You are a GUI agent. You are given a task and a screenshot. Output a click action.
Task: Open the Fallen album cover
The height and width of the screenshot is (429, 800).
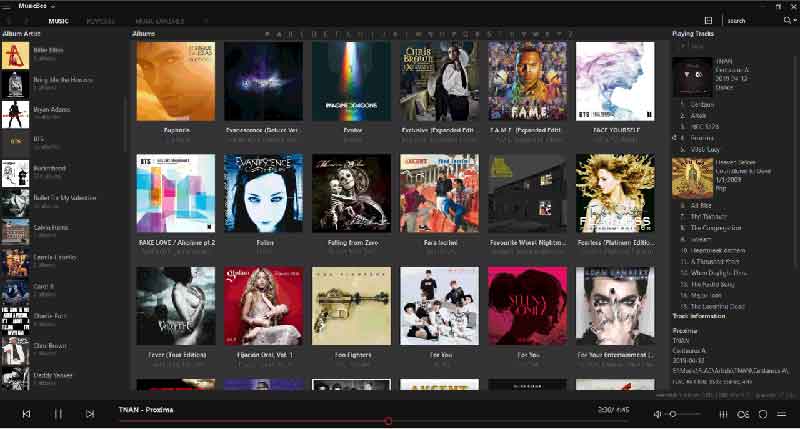pyautogui.click(x=263, y=193)
